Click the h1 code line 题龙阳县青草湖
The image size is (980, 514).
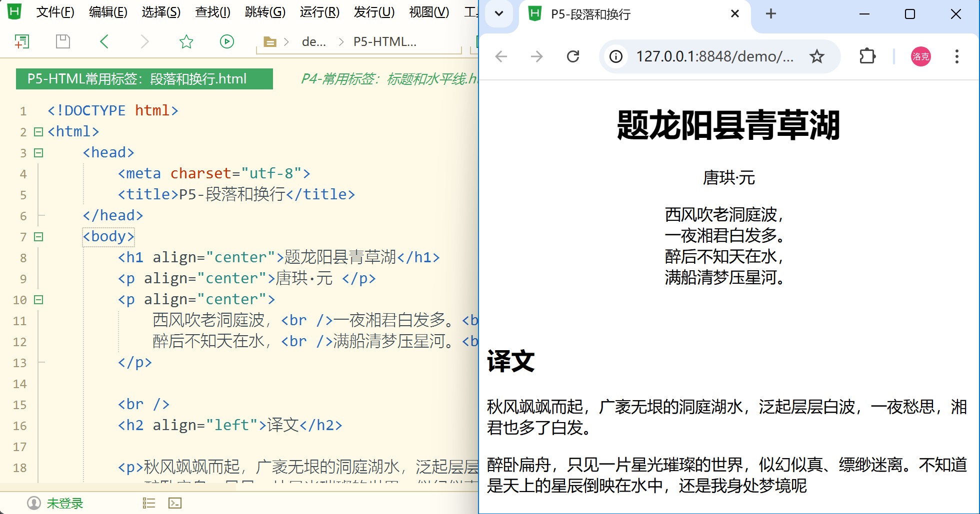(x=279, y=257)
